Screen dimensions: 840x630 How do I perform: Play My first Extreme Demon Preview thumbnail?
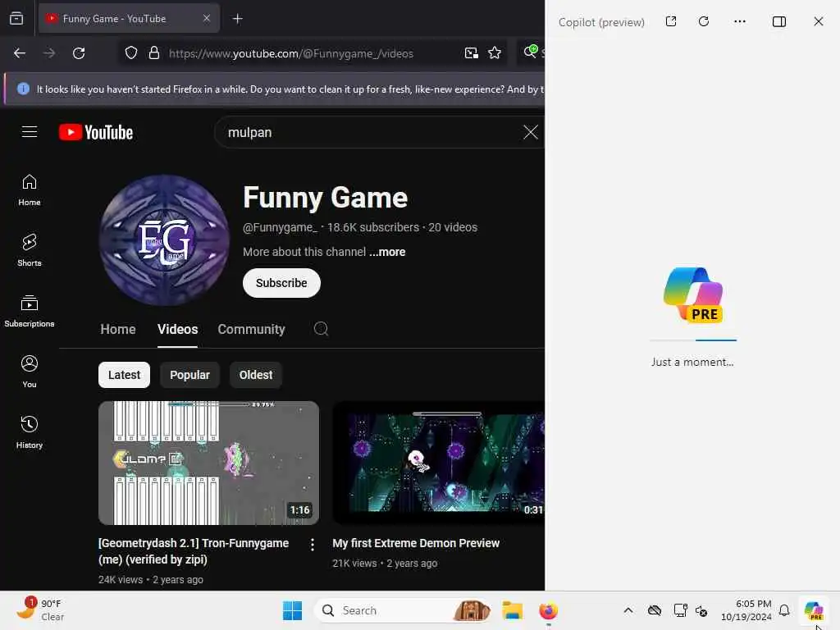pos(438,463)
